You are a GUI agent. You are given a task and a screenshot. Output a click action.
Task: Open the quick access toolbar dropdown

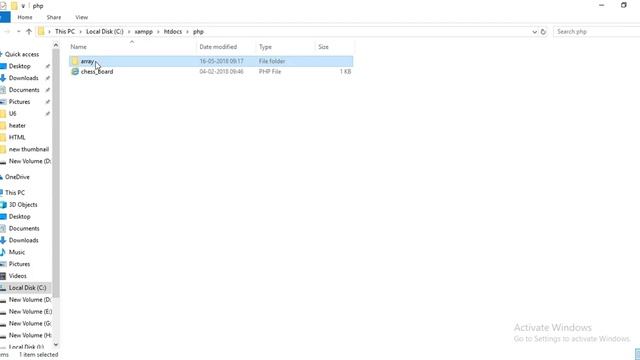pos(23,6)
